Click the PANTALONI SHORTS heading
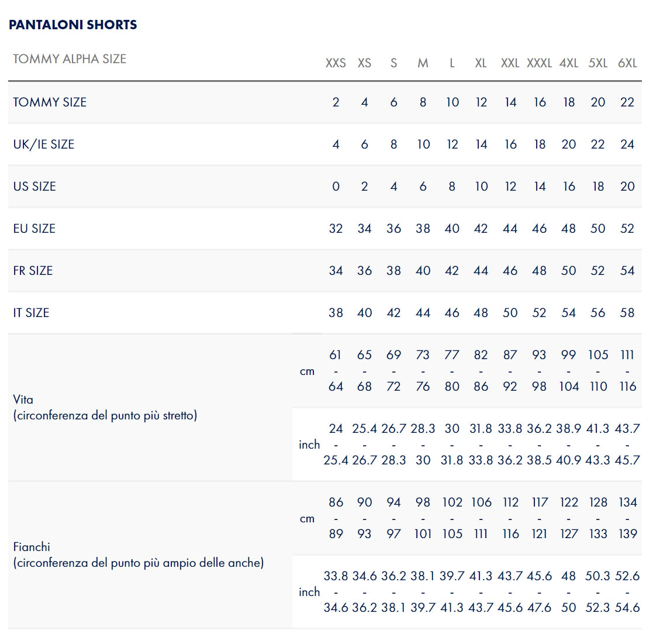The height and width of the screenshot is (644, 653). (x=73, y=25)
